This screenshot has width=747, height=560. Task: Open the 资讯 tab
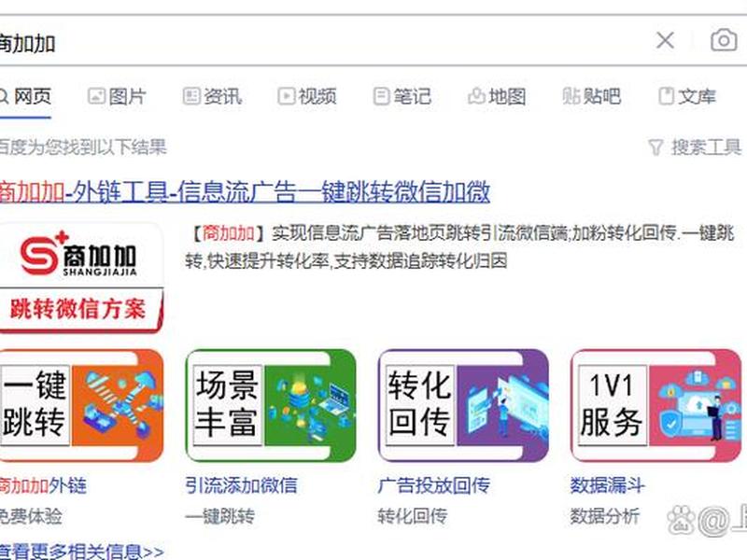212,97
